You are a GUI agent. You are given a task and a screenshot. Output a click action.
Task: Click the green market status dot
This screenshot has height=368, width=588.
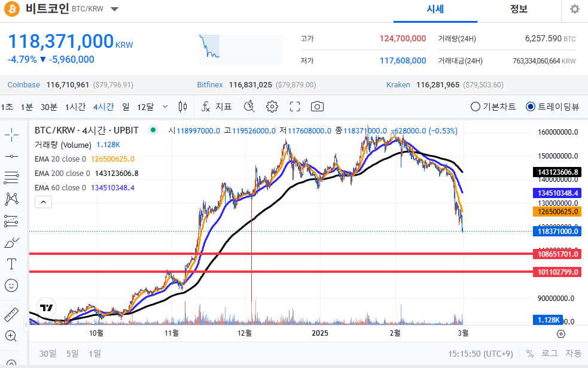pyautogui.click(x=153, y=130)
